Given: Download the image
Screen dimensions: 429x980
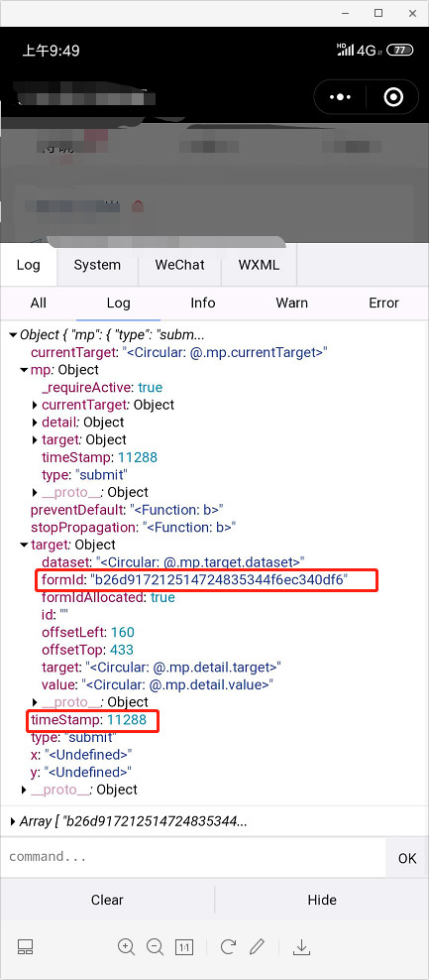Looking at the screenshot, I should point(301,947).
